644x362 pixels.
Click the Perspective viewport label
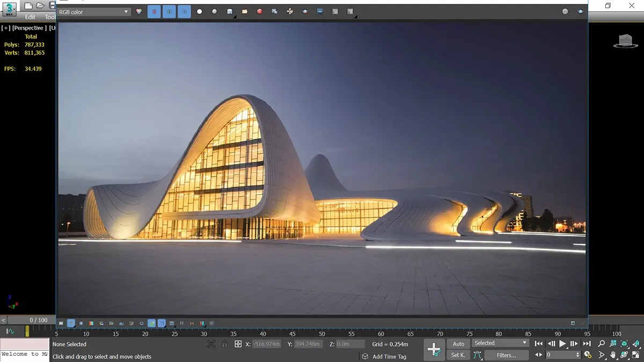click(30, 28)
